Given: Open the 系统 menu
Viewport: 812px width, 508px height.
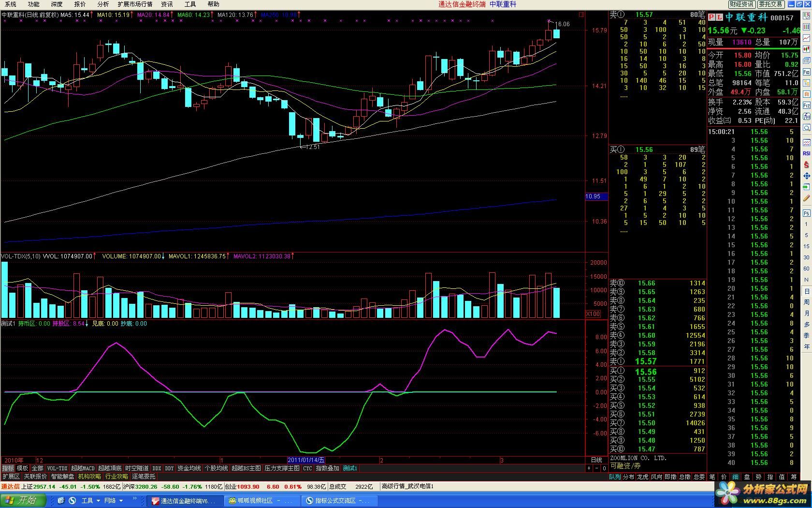Looking at the screenshot, I should (11, 4).
